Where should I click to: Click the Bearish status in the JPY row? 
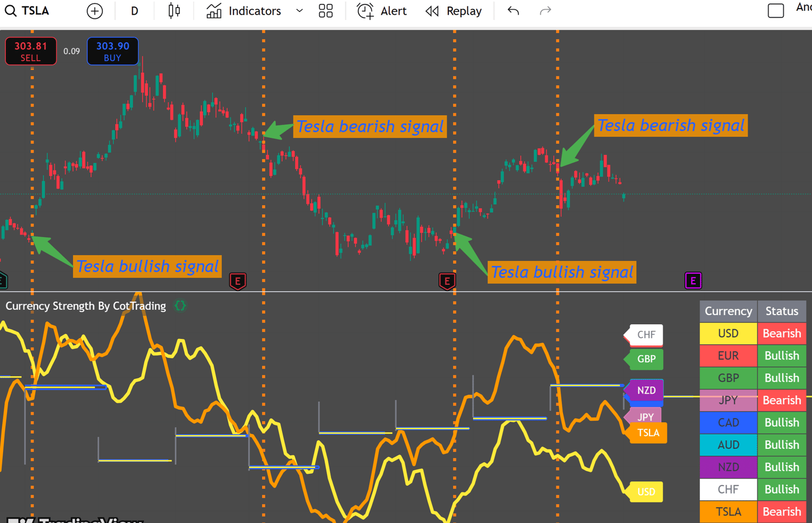(x=782, y=400)
